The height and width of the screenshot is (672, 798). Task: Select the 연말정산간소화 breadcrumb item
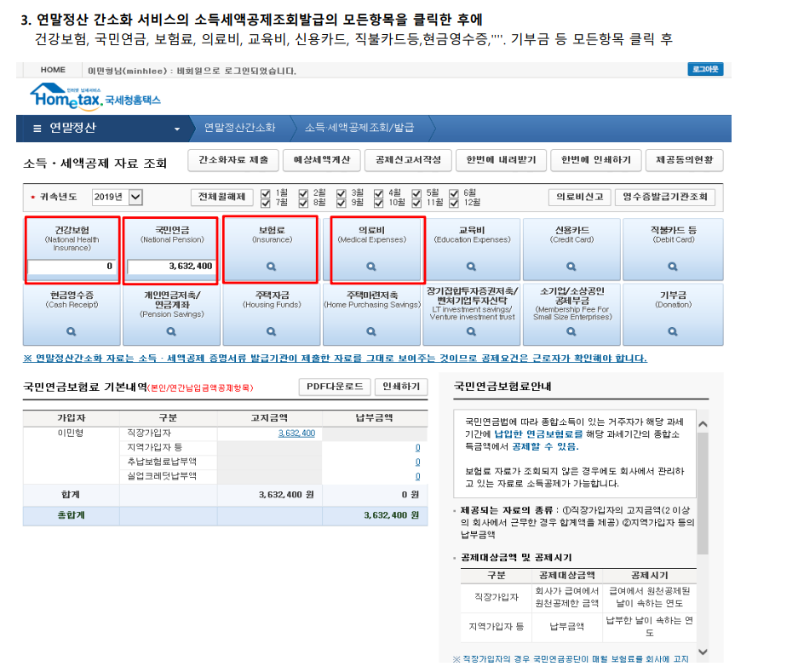point(239,128)
